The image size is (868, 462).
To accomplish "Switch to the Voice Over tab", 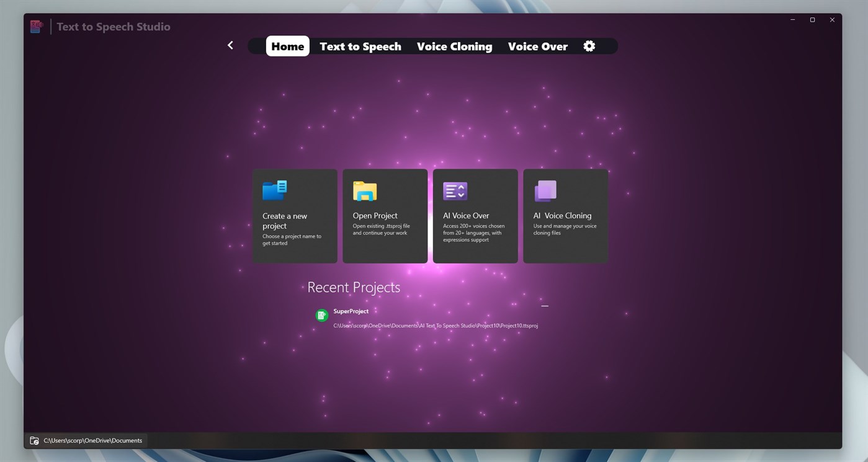I will 537,46.
